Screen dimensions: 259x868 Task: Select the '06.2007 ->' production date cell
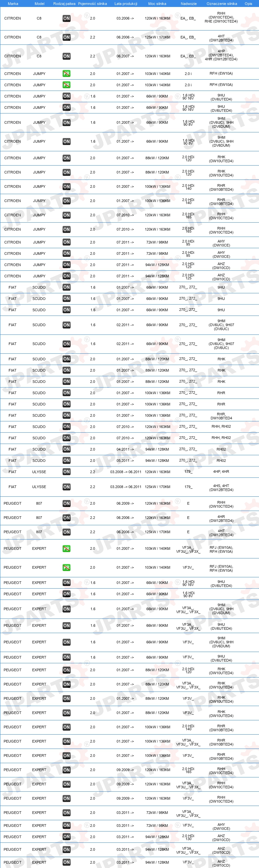(125, 56)
